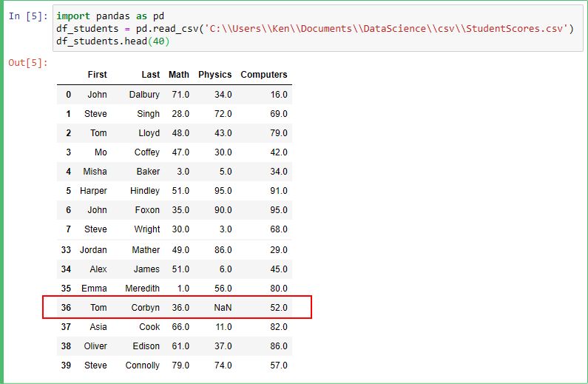This screenshot has height=384, width=588.
Task: Click last name Baker
Action: point(148,172)
